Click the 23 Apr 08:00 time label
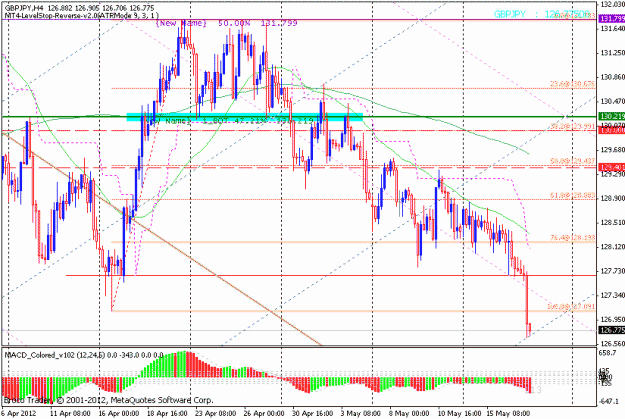This screenshot has width=625, height=419. tap(216, 413)
